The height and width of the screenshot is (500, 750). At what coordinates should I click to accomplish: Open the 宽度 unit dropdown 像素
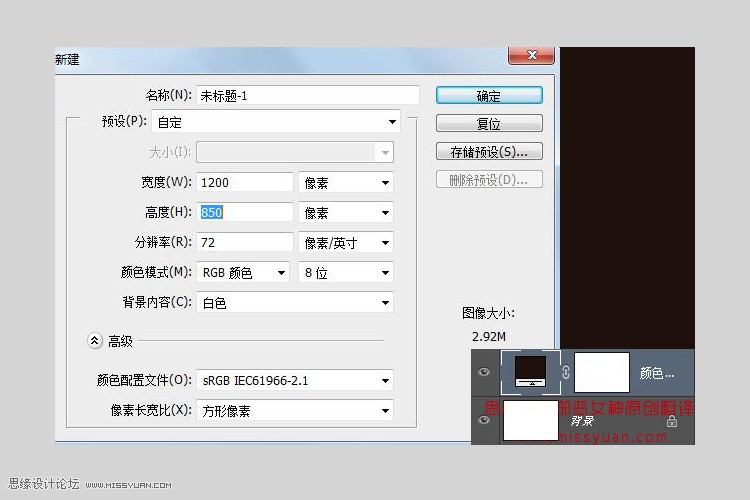coord(346,182)
